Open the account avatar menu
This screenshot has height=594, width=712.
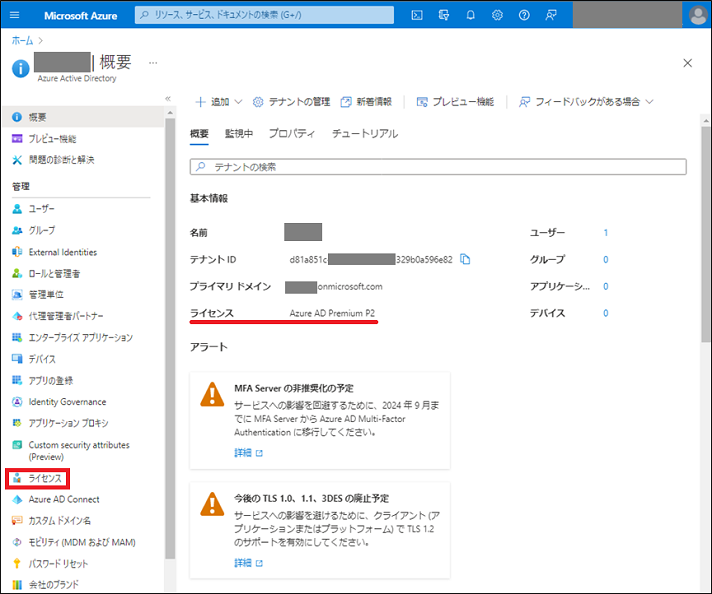[697, 15]
